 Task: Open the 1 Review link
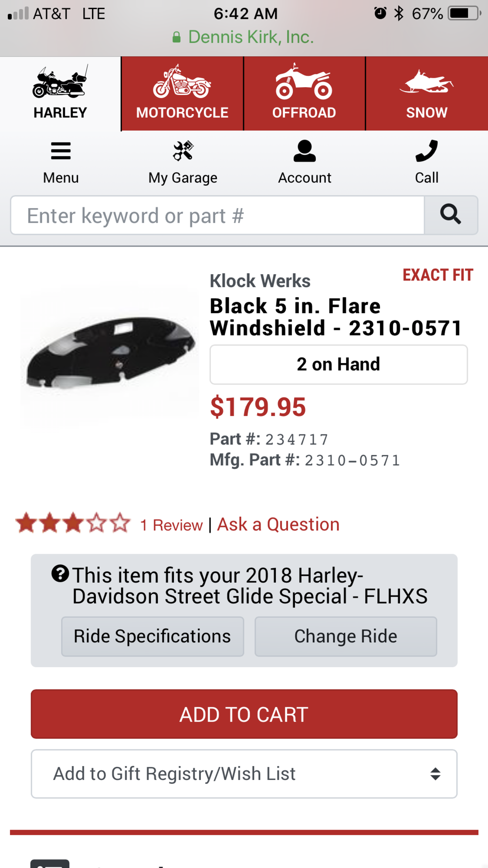171,525
